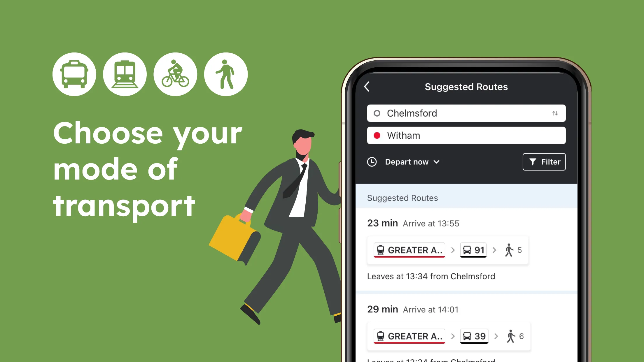This screenshot has width=644, height=362.
Task: Click the Witham destination input field
Action: pos(466,135)
